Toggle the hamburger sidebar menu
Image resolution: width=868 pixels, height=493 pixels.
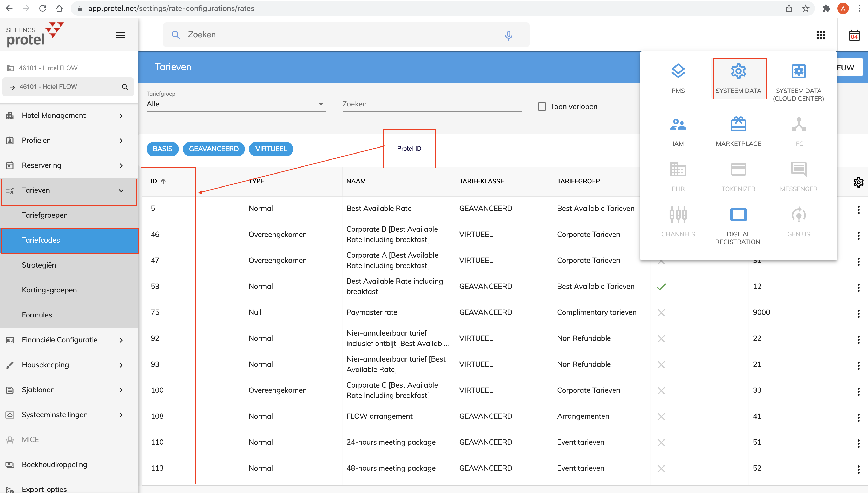tap(121, 35)
